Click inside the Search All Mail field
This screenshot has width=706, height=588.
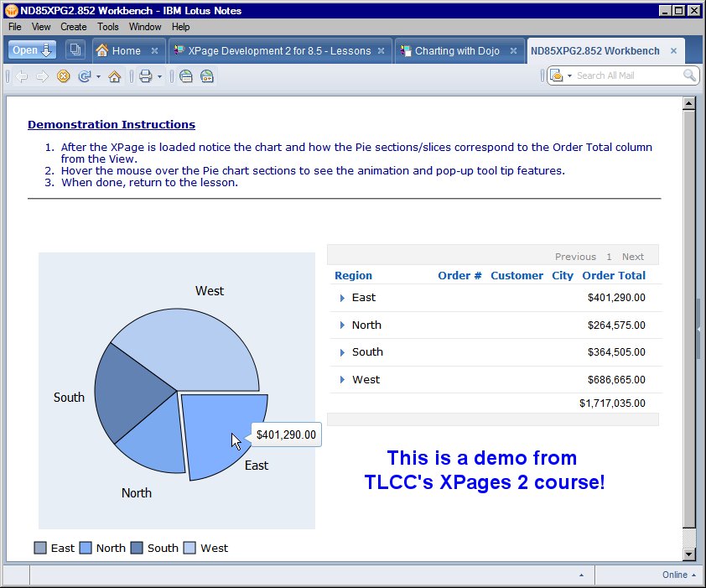[620, 76]
